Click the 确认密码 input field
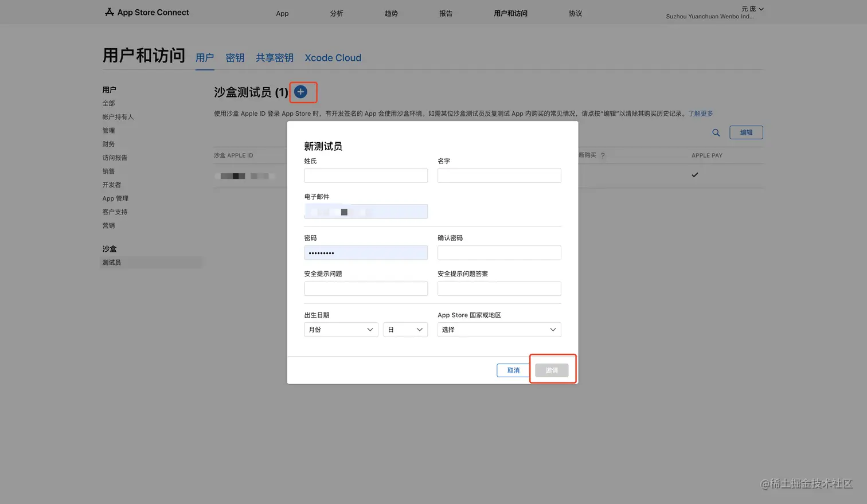 click(499, 253)
